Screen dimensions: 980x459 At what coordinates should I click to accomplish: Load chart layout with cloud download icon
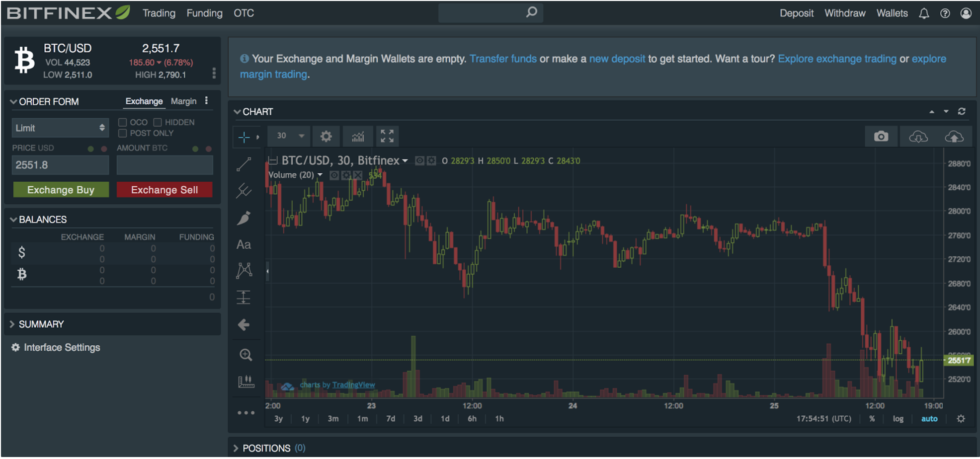918,136
